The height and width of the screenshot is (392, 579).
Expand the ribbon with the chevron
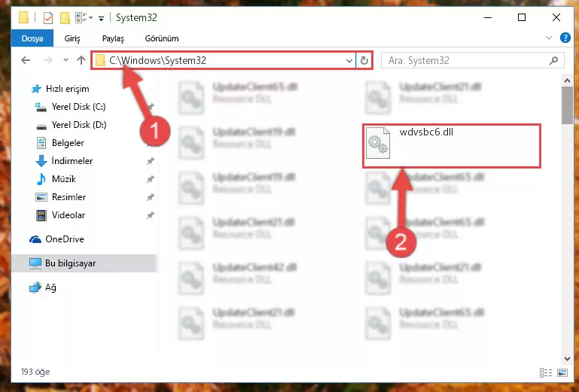[549, 38]
